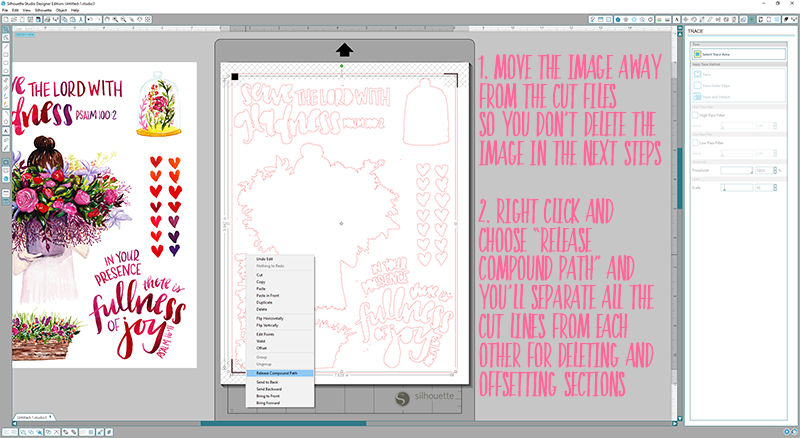The height and width of the screenshot is (438, 800).
Task: Click the Redo arrow icon
Action: (x=98, y=19)
